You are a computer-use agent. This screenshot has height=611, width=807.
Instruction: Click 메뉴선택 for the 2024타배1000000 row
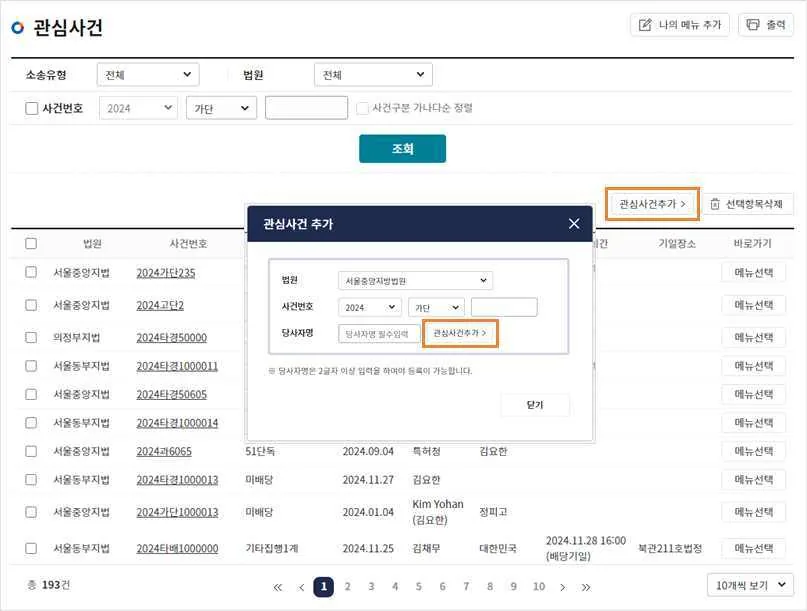(x=753, y=548)
